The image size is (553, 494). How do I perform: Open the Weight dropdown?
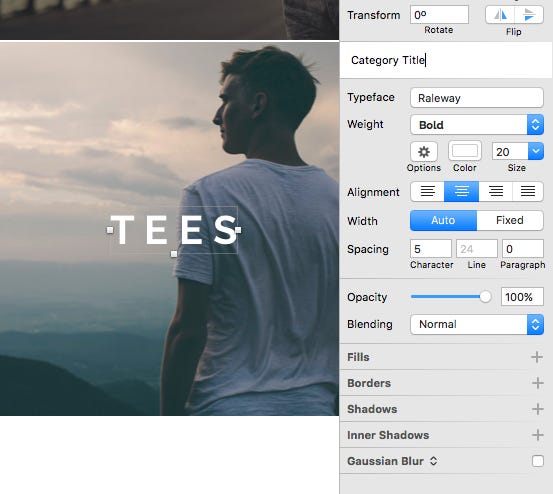point(477,124)
